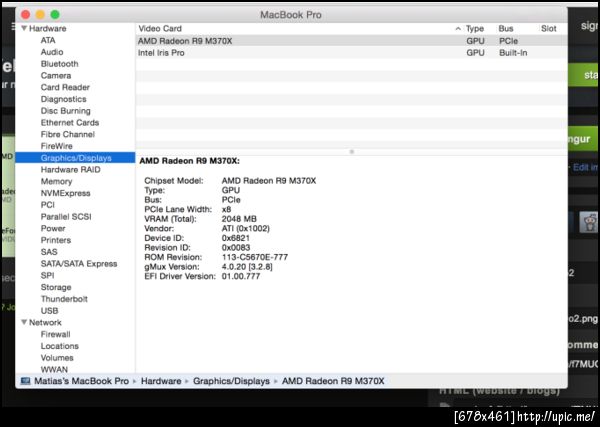Collapse the Hardware section triangle
The image size is (600, 427).
pyautogui.click(x=24, y=28)
